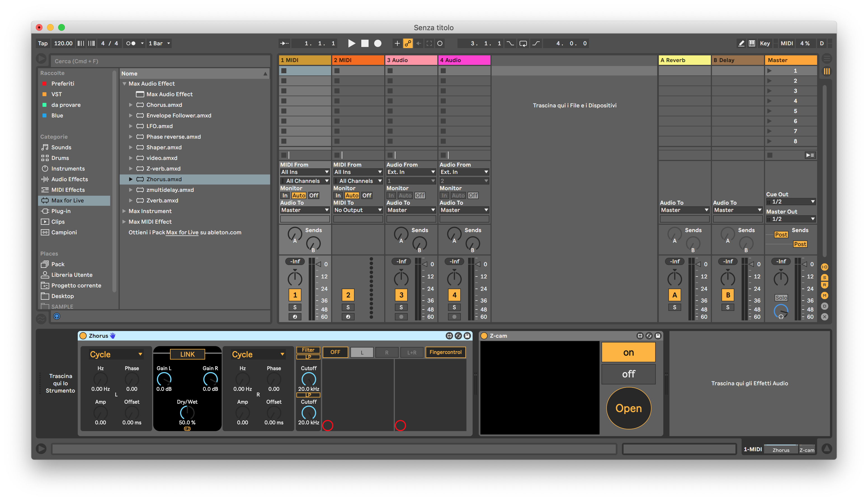Show the In/Out section via I-O button
The image size is (868, 501).
click(825, 267)
